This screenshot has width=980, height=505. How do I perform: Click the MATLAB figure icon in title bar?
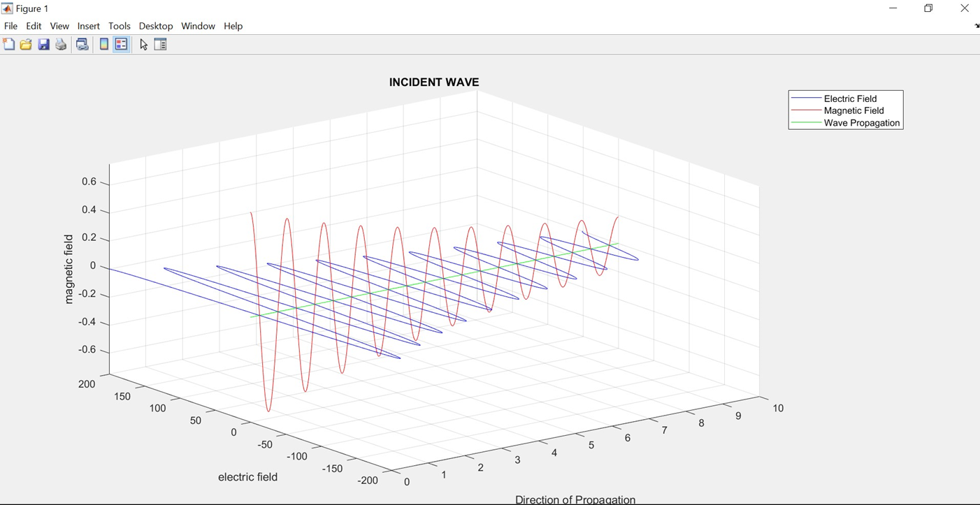[7, 8]
